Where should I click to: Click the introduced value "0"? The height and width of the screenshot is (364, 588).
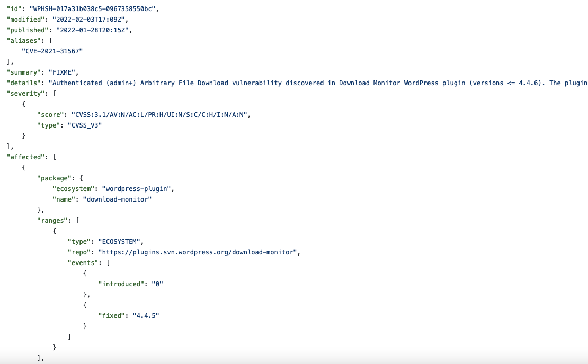tap(157, 284)
